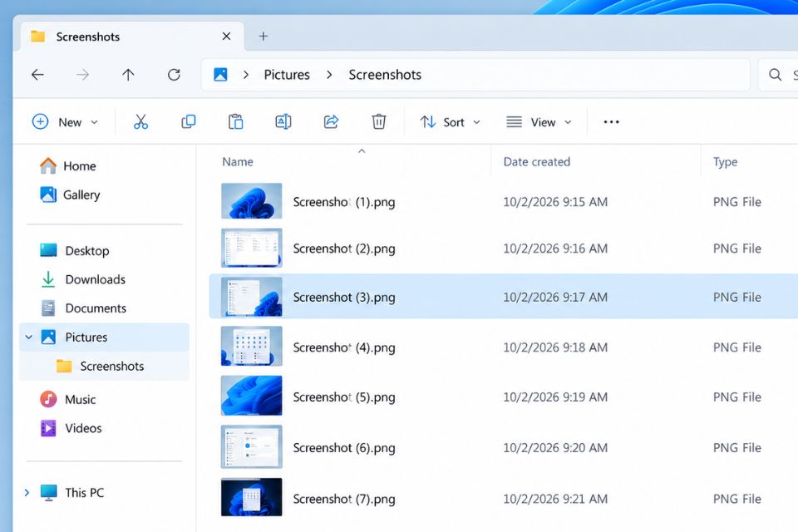Open the View dropdown menu
This screenshot has height=532, width=798.
[539, 121]
